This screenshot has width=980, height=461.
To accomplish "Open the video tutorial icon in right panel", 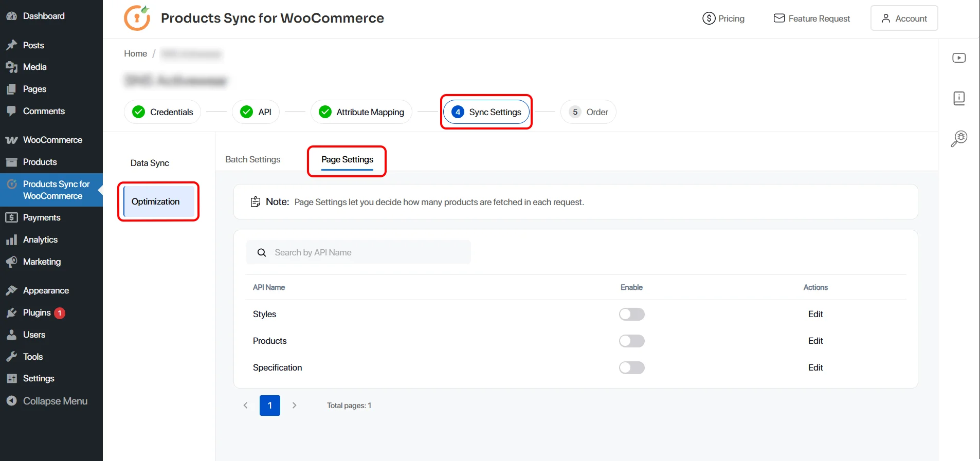I will point(959,58).
